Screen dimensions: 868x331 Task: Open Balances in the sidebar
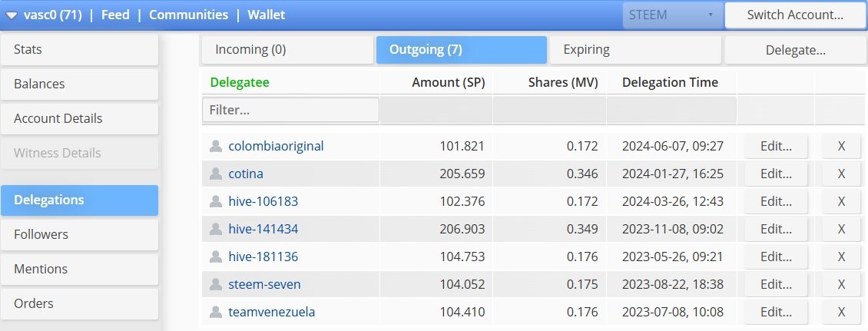point(79,84)
